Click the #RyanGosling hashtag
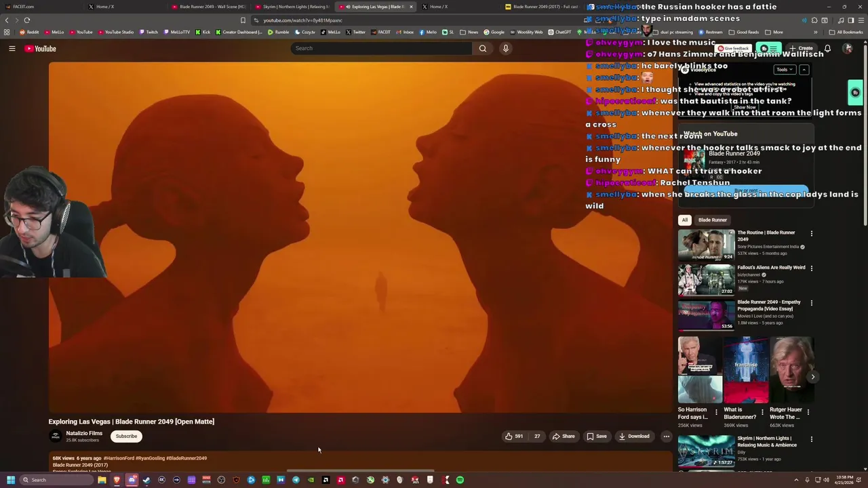The width and height of the screenshot is (868, 488). pyautogui.click(x=150, y=458)
